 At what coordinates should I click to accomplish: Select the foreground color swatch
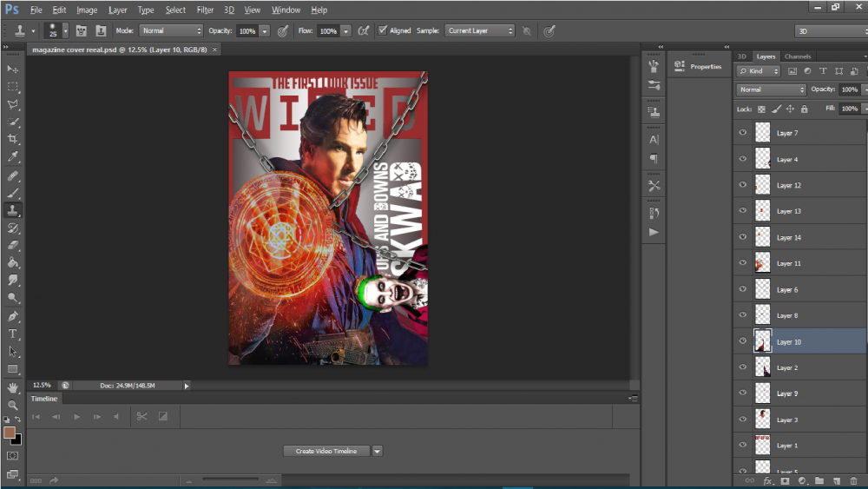(9, 433)
